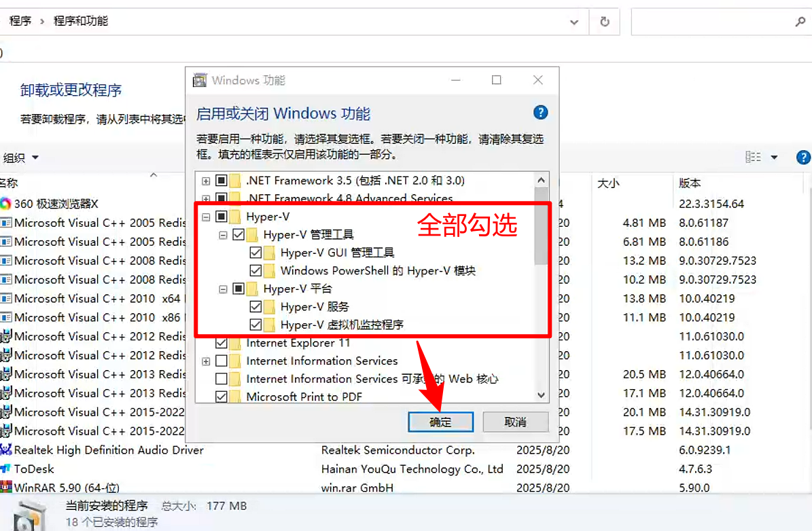812x531 pixels.
Task: Click the Internet Information Services folder icon
Action: [235, 361]
